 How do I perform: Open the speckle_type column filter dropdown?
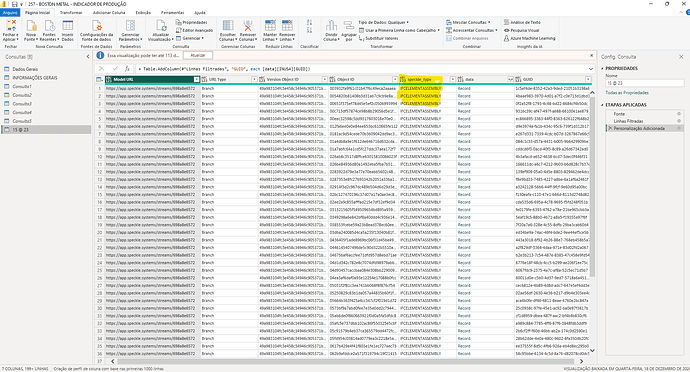pos(452,79)
